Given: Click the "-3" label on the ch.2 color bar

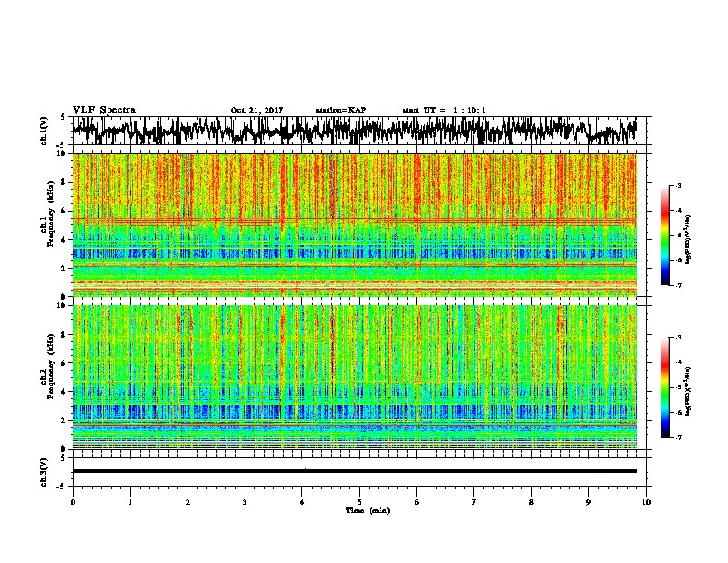Looking at the screenshot, I should [677, 338].
